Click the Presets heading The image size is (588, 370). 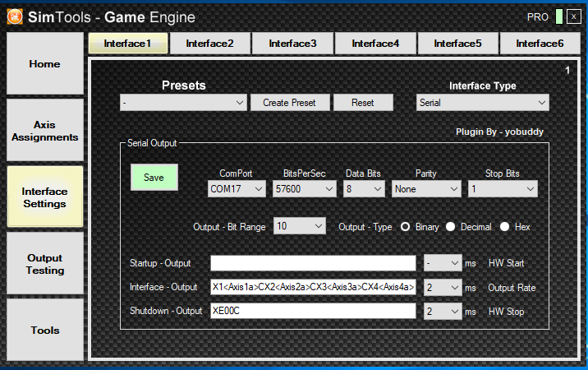[x=184, y=86]
